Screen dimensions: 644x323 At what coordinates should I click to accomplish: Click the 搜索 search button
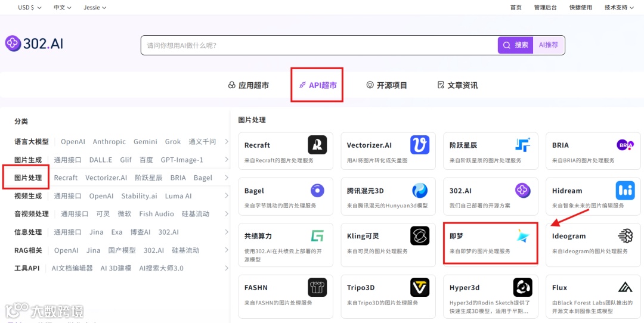tap(516, 45)
